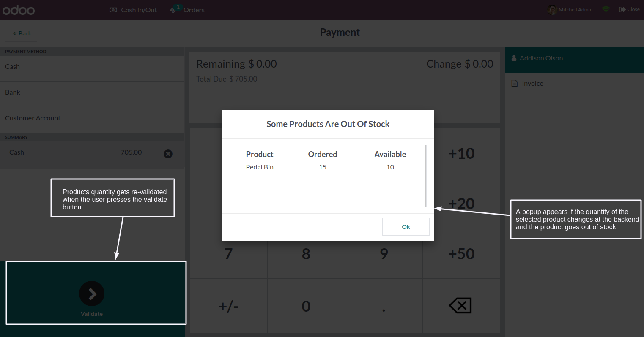Select the Cash 705.00 summary line
644x337 pixels.
click(76, 152)
